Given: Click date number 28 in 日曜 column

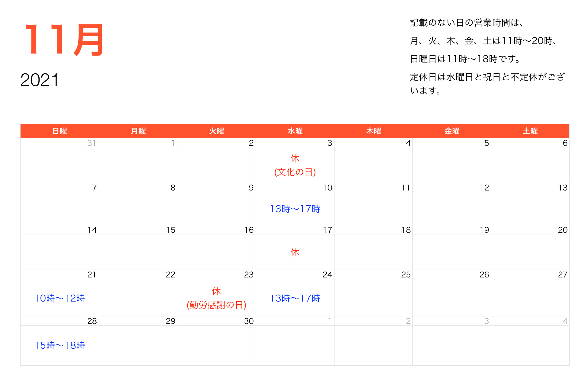Looking at the screenshot, I should click(92, 321).
